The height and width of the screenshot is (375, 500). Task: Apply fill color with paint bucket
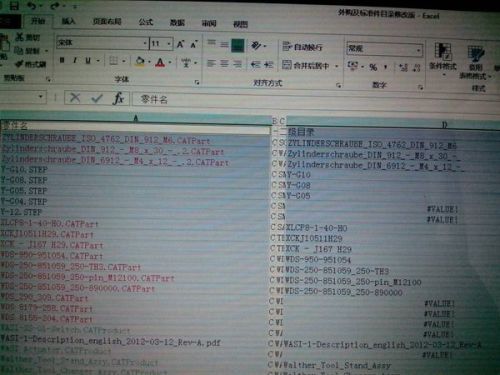point(140,61)
